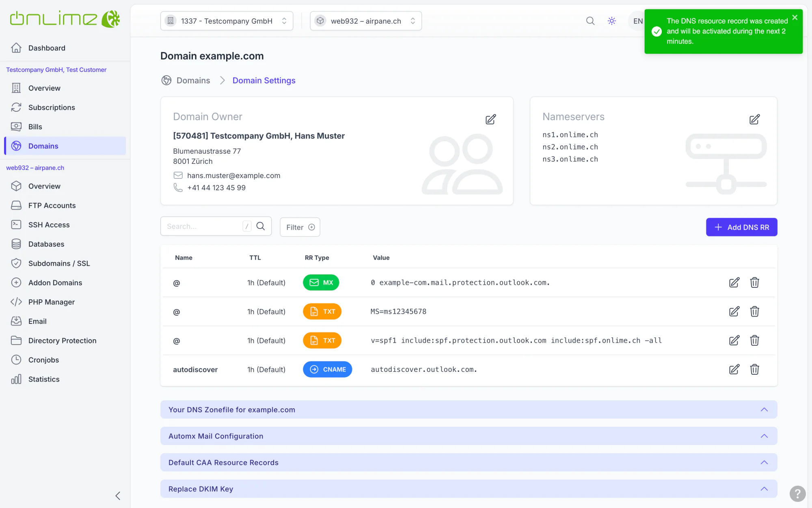
Task: Click hans.muster@example.com email address
Action: pos(234,176)
